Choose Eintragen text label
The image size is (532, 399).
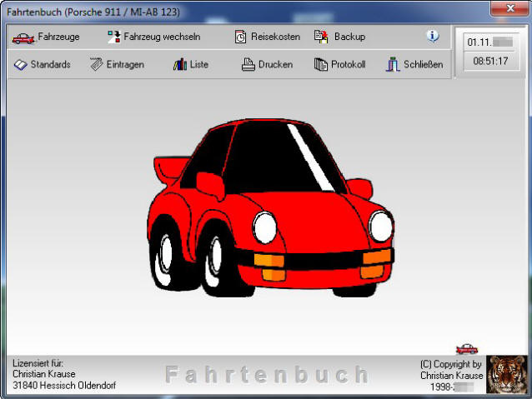125,64
